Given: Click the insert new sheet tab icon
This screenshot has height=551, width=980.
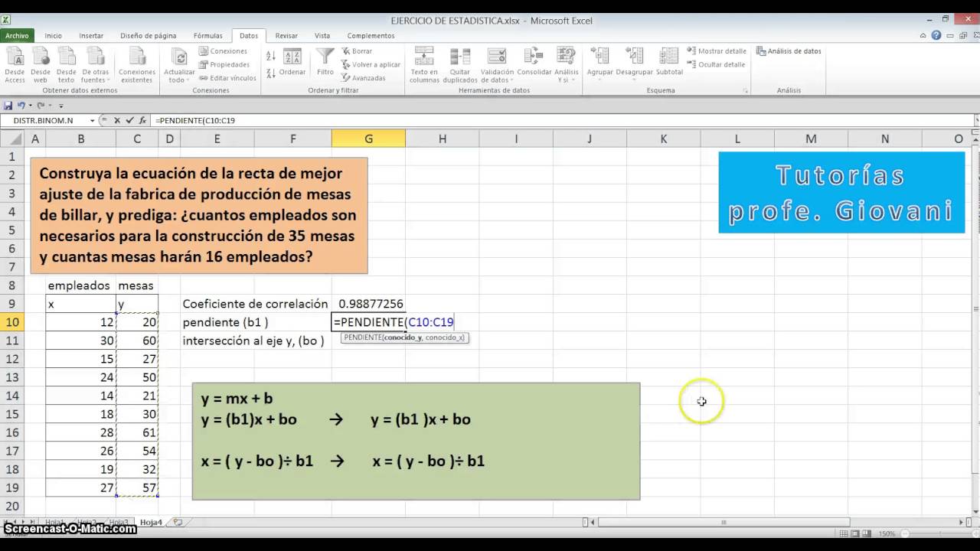Looking at the screenshot, I should click(178, 522).
